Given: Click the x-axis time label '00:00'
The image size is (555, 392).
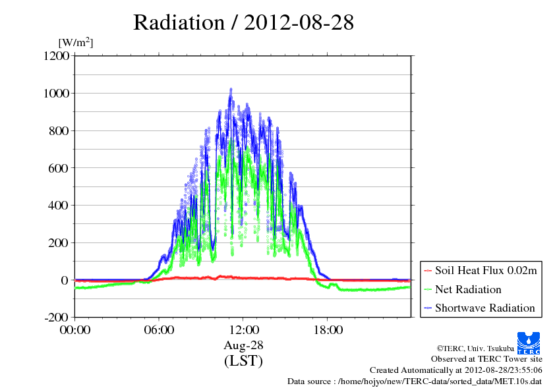Looking at the screenshot, I should pyautogui.click(x=75, y=329).
